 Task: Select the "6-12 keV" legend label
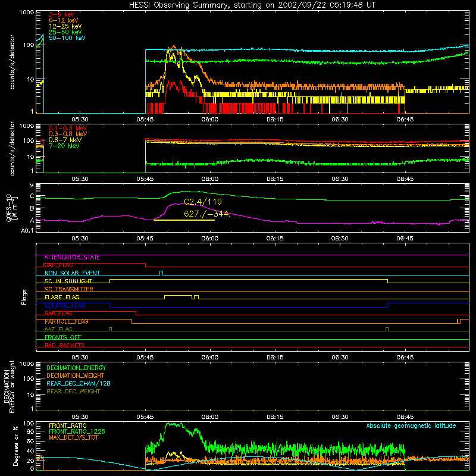[64, 20]
